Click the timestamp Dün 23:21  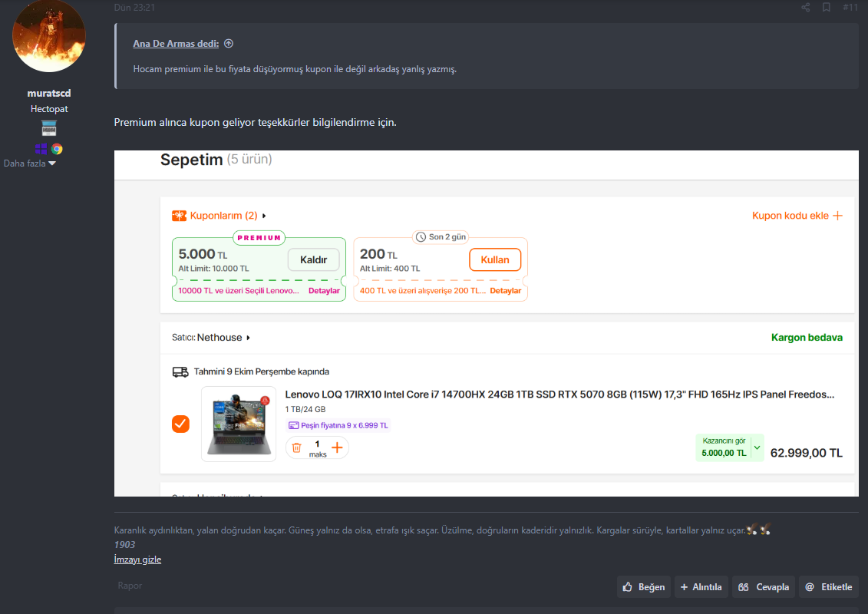tap(134, 7)
